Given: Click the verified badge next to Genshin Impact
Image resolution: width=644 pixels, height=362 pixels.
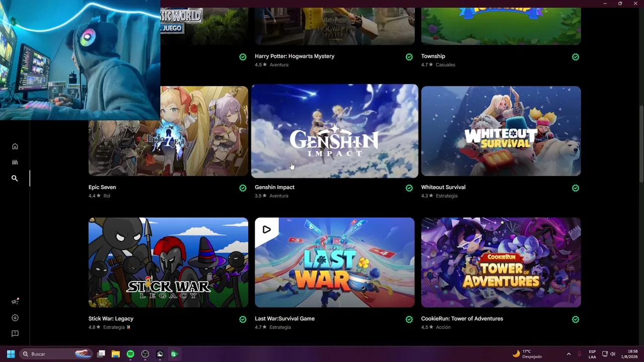Looking at the screenshot, I should coord(409,188).
